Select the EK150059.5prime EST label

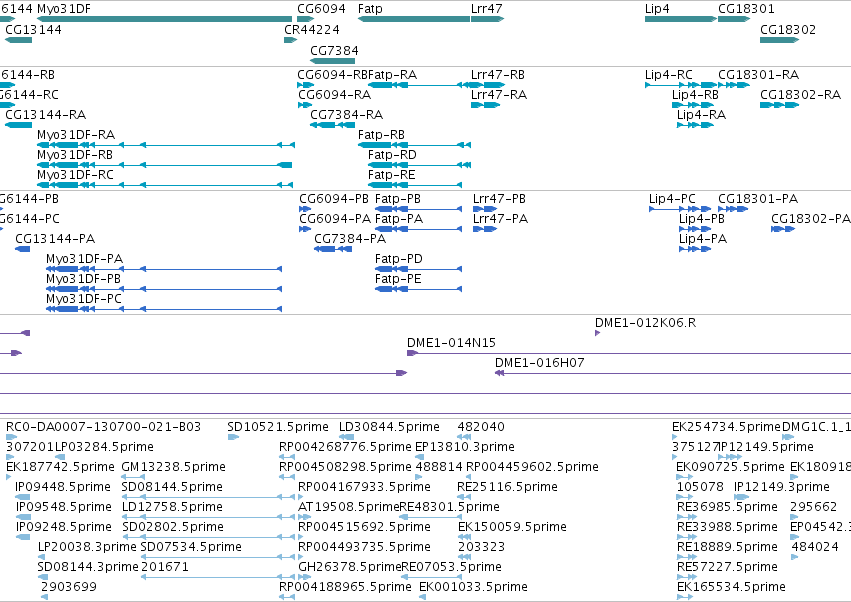pos(512,527)
